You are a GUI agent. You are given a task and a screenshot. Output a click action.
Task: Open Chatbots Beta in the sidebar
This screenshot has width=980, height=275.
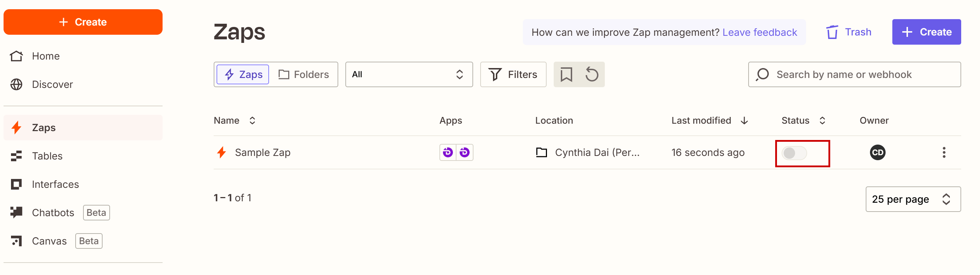(83, 212)
